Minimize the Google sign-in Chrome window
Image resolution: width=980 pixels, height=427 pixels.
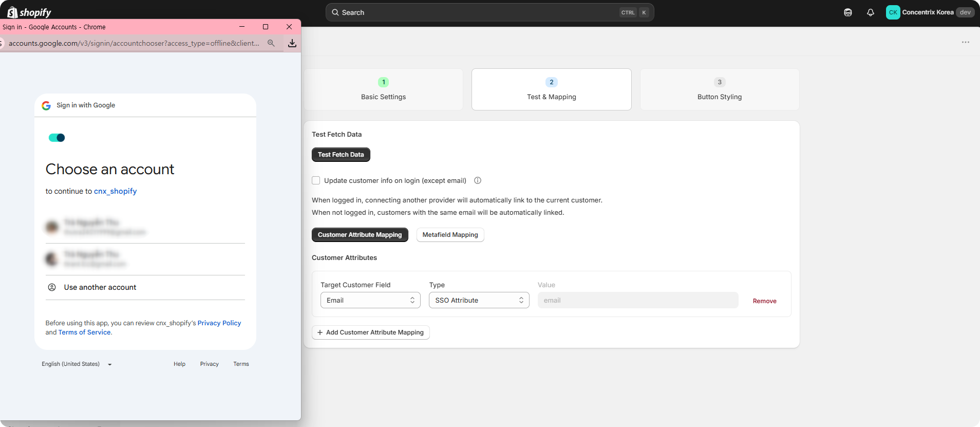[x=242, y=27]
